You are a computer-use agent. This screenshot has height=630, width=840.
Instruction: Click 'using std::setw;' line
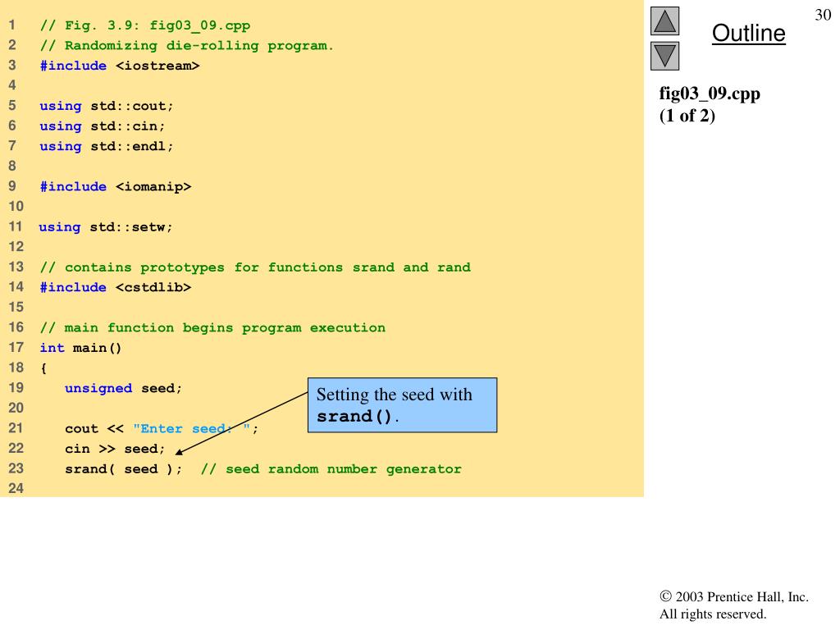106,227
